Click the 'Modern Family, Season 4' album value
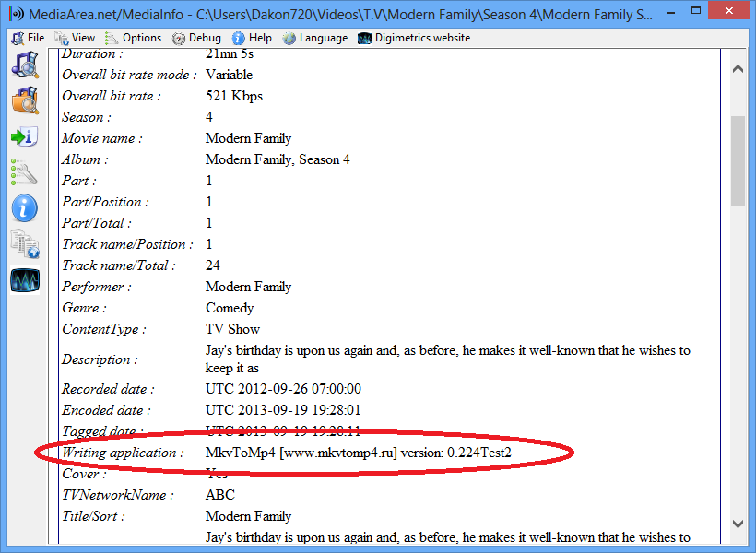Image resolution: width=756 pixels, height=553 pixels. [x=278, y=159]
